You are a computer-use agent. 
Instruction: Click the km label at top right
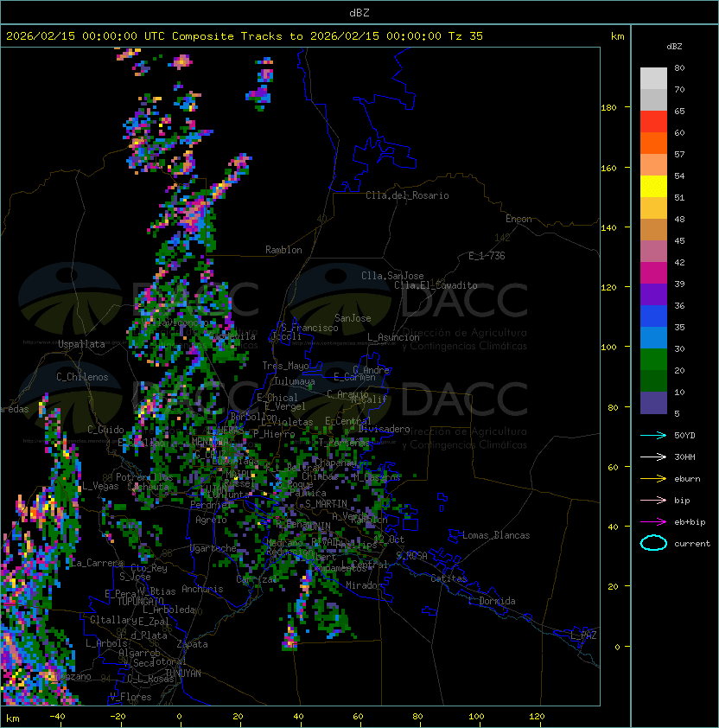point(617,36)
